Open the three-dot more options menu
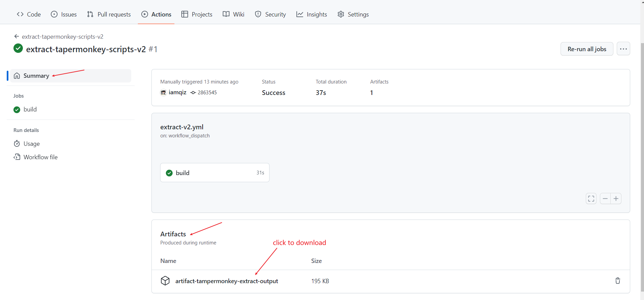This screenshot has height=300, width=644. [623, 49]
